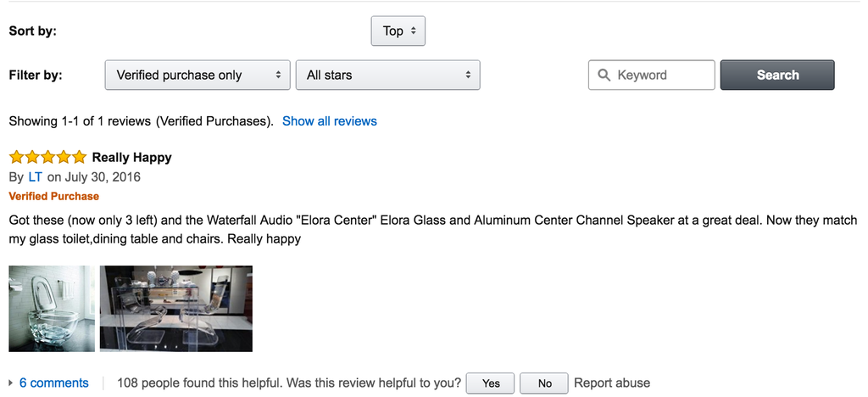Open reviewer LT's profile link
868x397 pixels.
(x=35, y=177)
